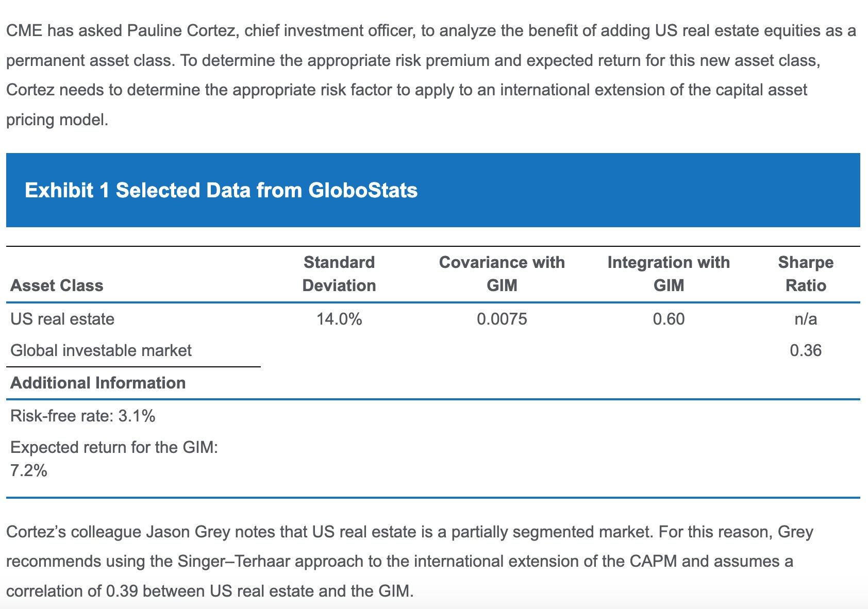Click the 0.36 Sharpe ratio value

[x=806, y=350]
